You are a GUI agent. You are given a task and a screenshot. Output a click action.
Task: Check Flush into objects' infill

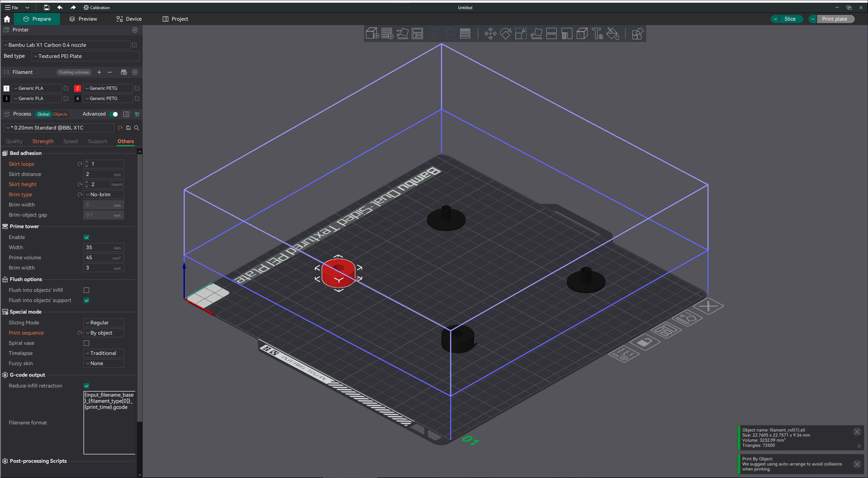86,290
